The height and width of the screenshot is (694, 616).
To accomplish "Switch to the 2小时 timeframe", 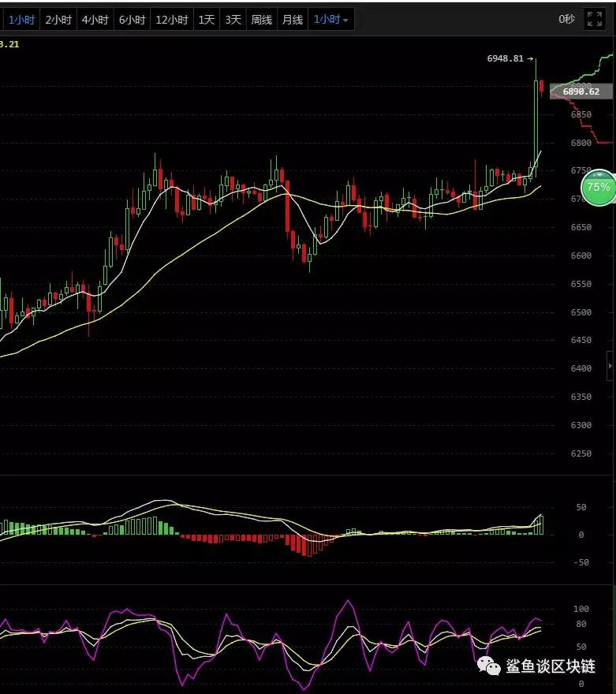I will click(x=58, y=20).
